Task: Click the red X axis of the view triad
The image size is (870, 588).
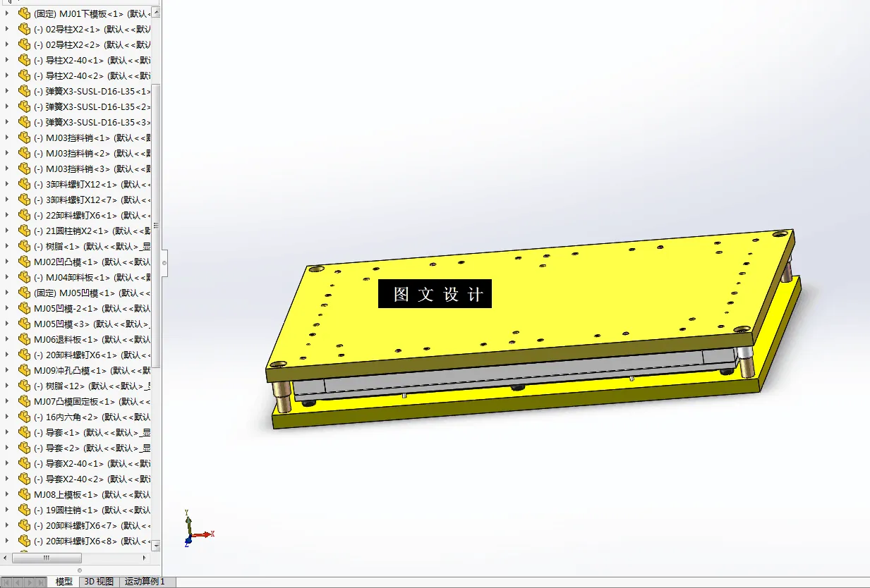Action: pyautogui.click(x=203, y=535)
